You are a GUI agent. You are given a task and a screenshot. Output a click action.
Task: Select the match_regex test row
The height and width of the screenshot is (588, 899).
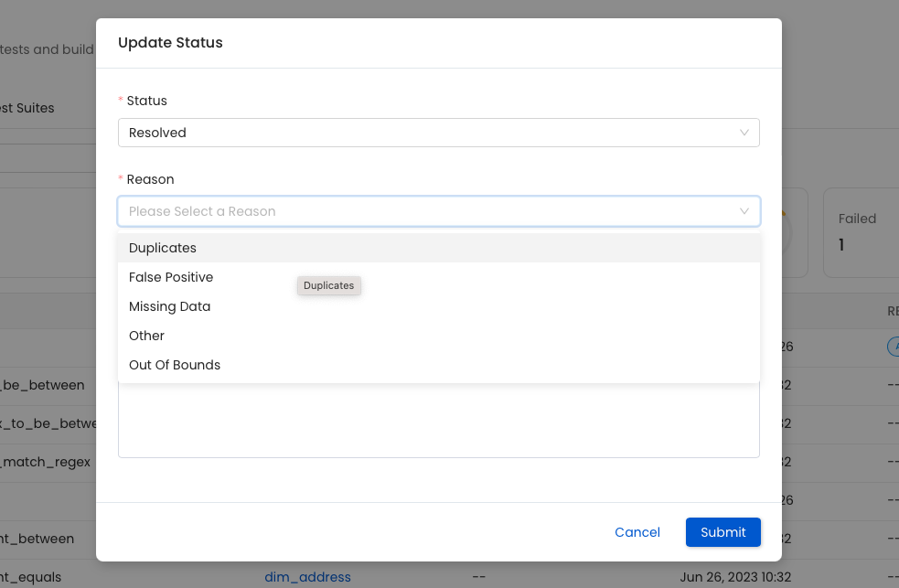click(x=46, y=462)
